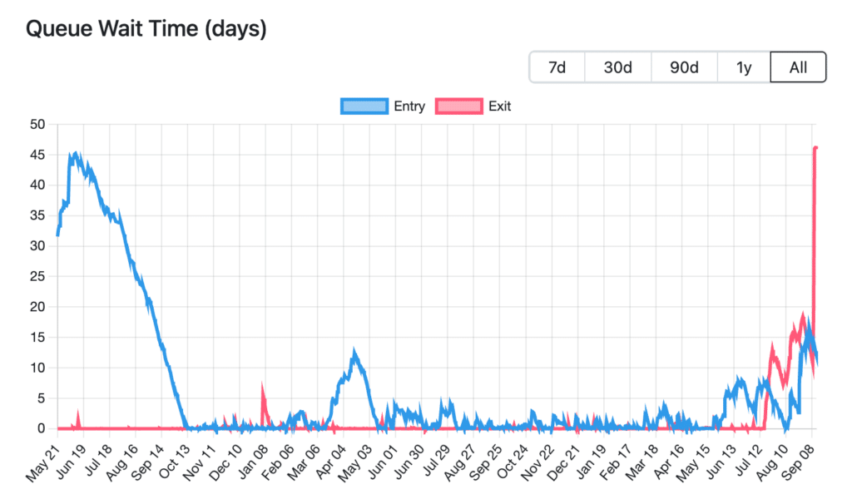
Task: Toggle the Exit series label
Action: pos(499,106)
